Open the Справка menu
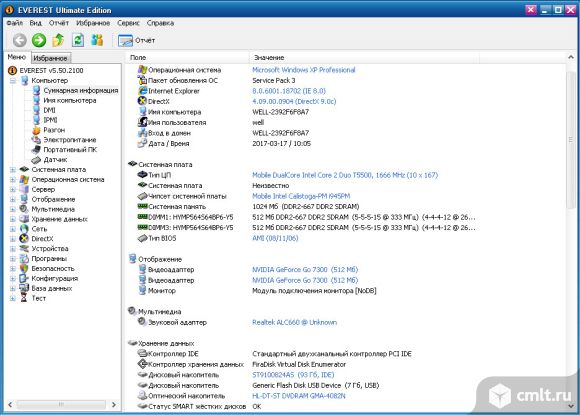 160,23
